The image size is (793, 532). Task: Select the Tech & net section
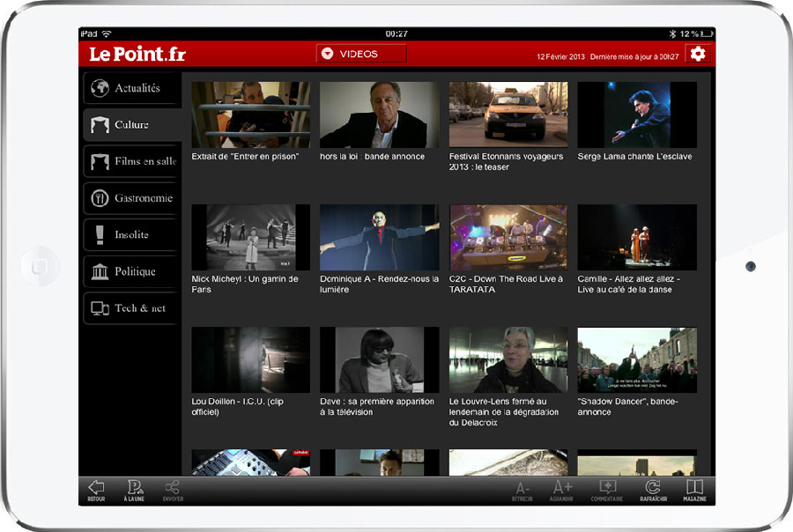click(132, 308)
